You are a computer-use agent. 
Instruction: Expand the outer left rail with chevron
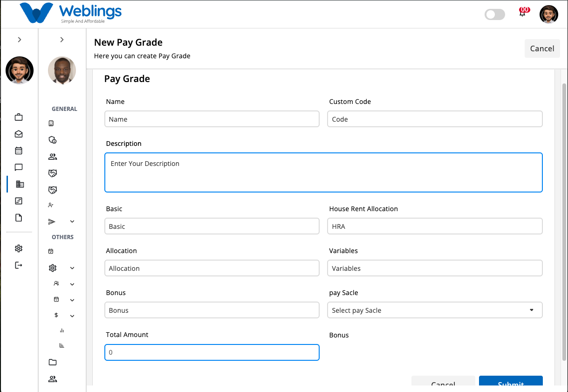coord(20,40)
